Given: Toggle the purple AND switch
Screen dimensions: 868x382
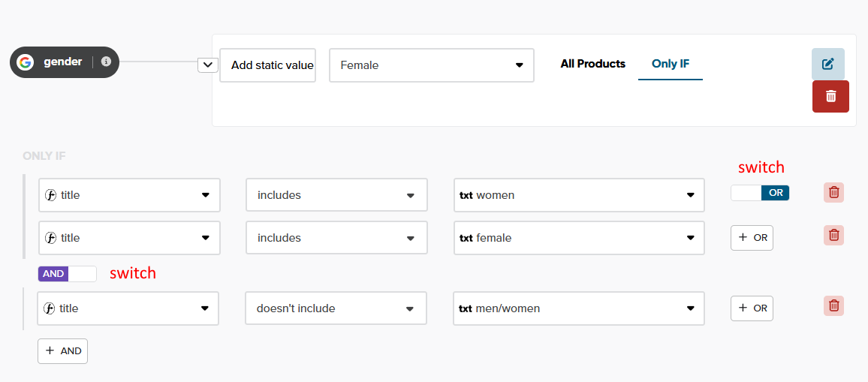Looking at the screenshot, I should point(68,274).
